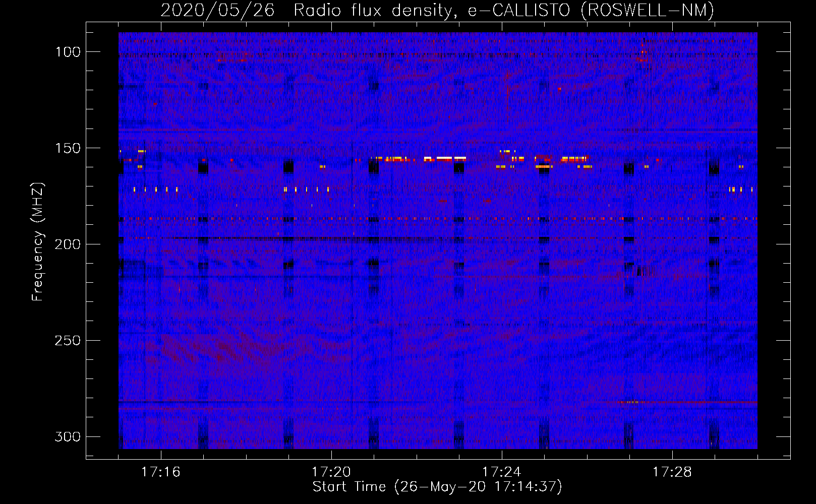Click the 17:24 time tick label
Image resolution: width=816 pixels, height=504 pixels.
point(501,472)
